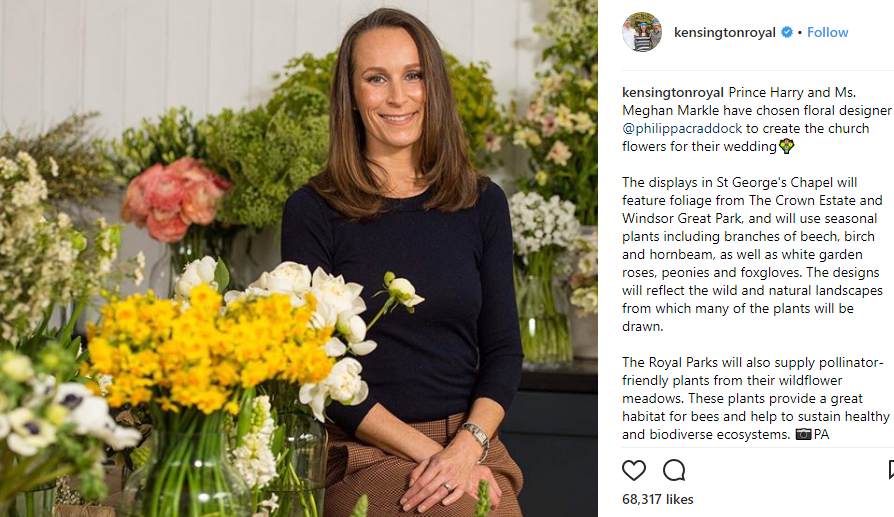Click the wristwatch in the photo
Image resolution: width=894 pixels, height=517 pixels.
coord(477,439)
